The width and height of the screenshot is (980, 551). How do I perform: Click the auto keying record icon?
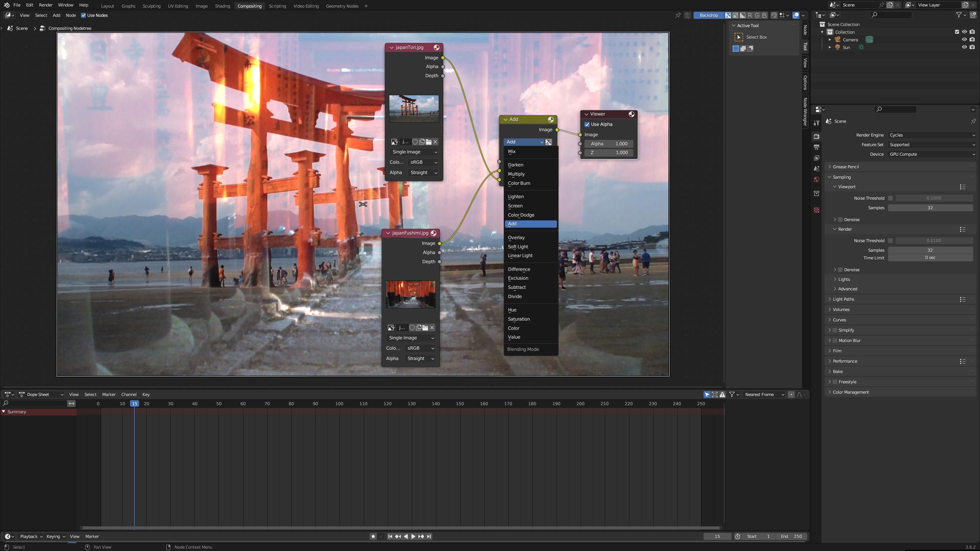373,536
